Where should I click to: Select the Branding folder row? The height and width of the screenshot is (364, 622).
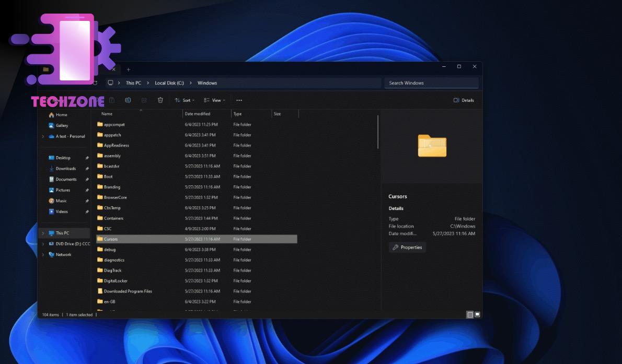click(x=197, y=187)
